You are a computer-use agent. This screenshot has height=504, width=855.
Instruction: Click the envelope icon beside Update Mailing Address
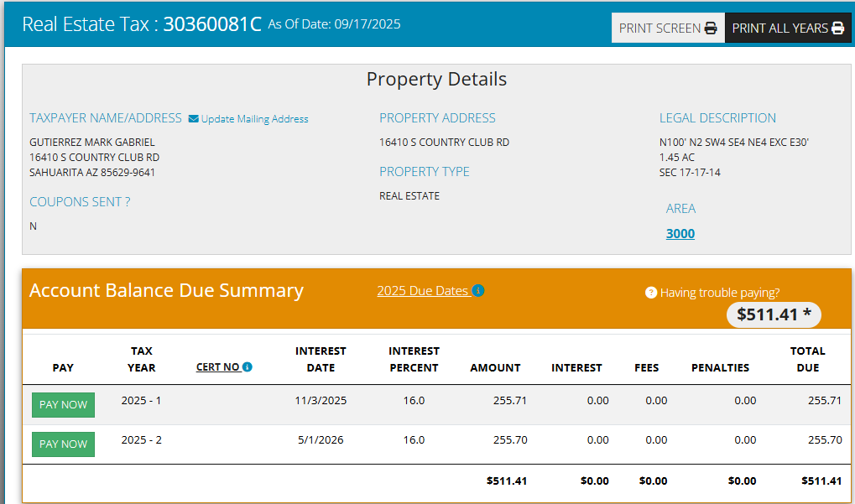click(x=193, y=119)
